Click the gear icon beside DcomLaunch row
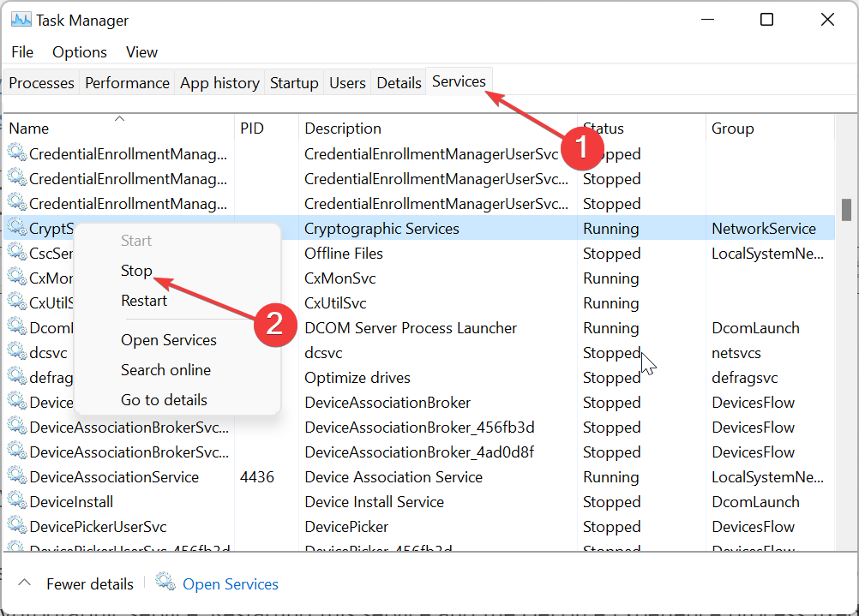859x616 pixels. (17, 327)
